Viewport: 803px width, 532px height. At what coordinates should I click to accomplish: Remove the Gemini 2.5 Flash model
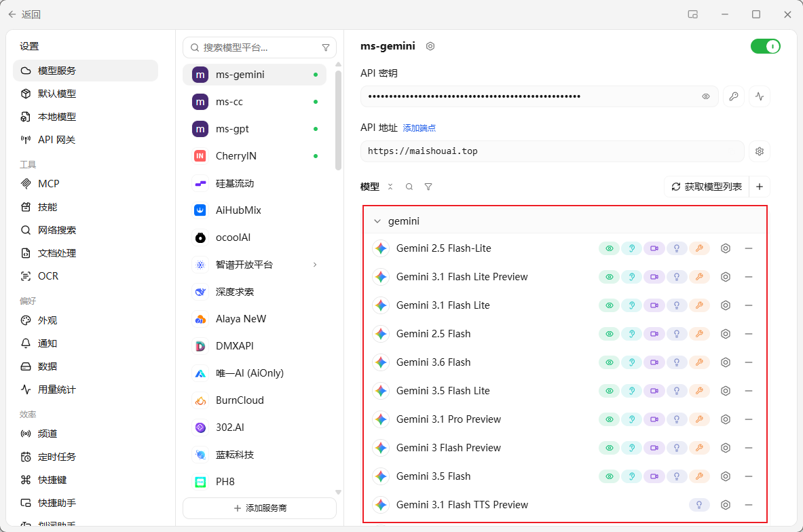pos(748,334)
